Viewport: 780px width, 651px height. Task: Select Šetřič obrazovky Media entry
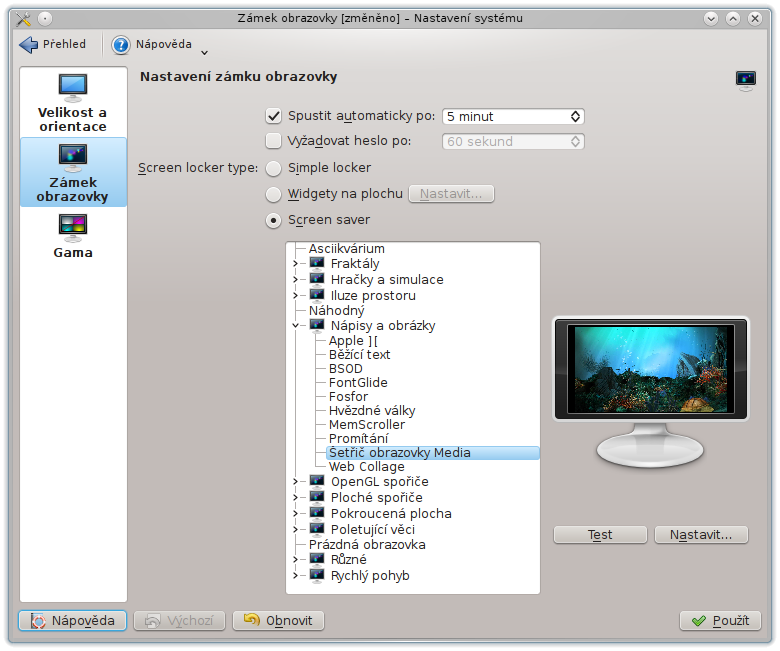click(x=432, y=453)
